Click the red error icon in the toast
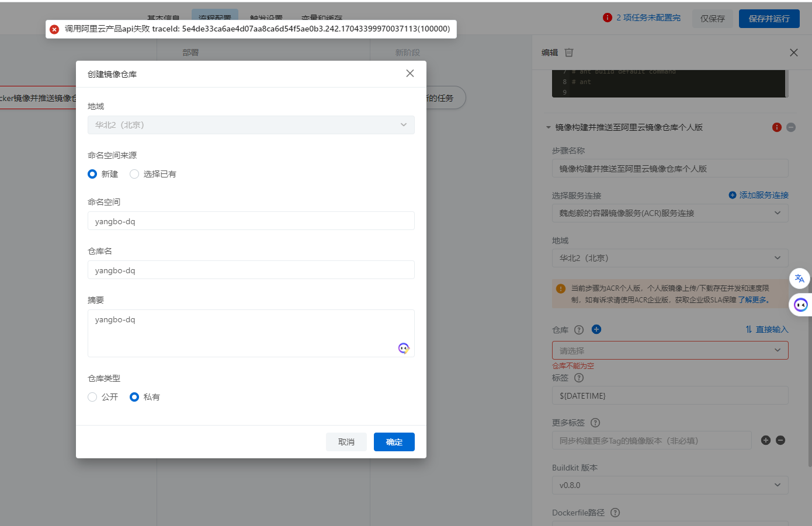This screenshot has width=812, height=526. pyautogui.click(x=54, y=29)
